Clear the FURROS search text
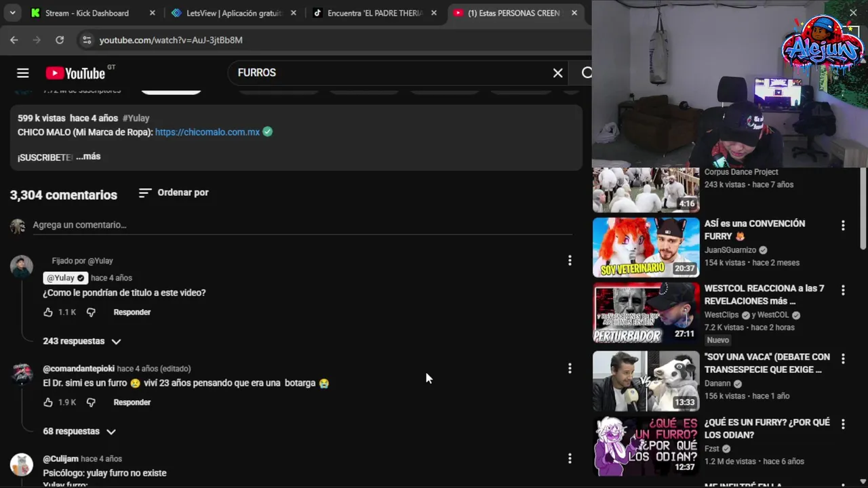 557,73
